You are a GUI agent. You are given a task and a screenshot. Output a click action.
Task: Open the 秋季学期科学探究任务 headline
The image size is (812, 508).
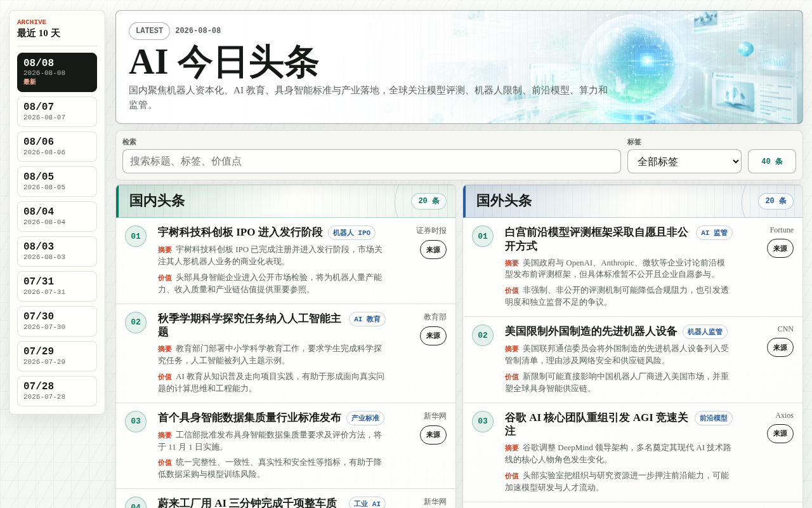[x=249, y=325]
